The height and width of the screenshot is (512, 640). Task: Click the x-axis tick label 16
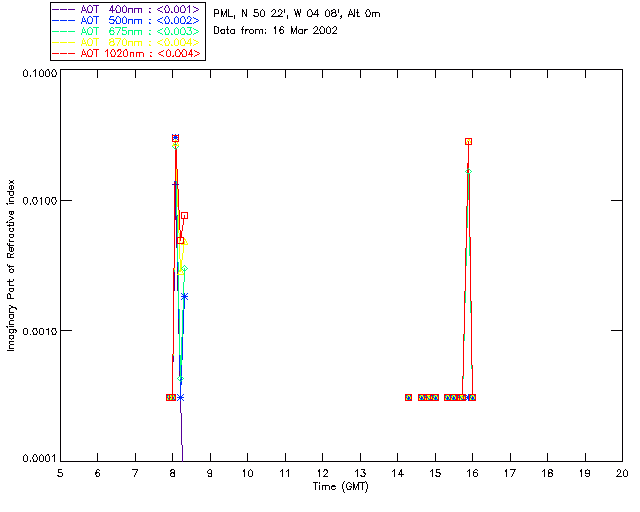(x=473, y=473)
